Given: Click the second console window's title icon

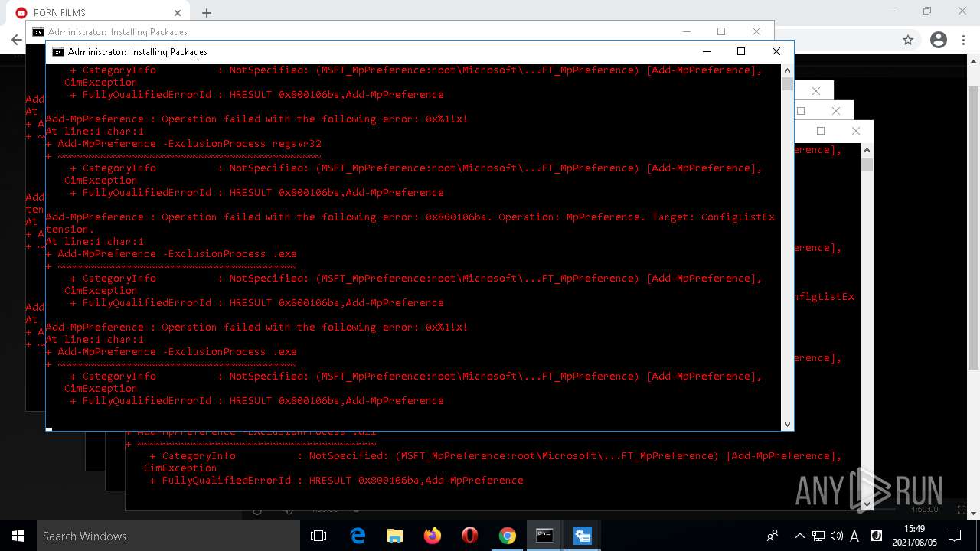Looking at the screenshot, I should point(38,31).
